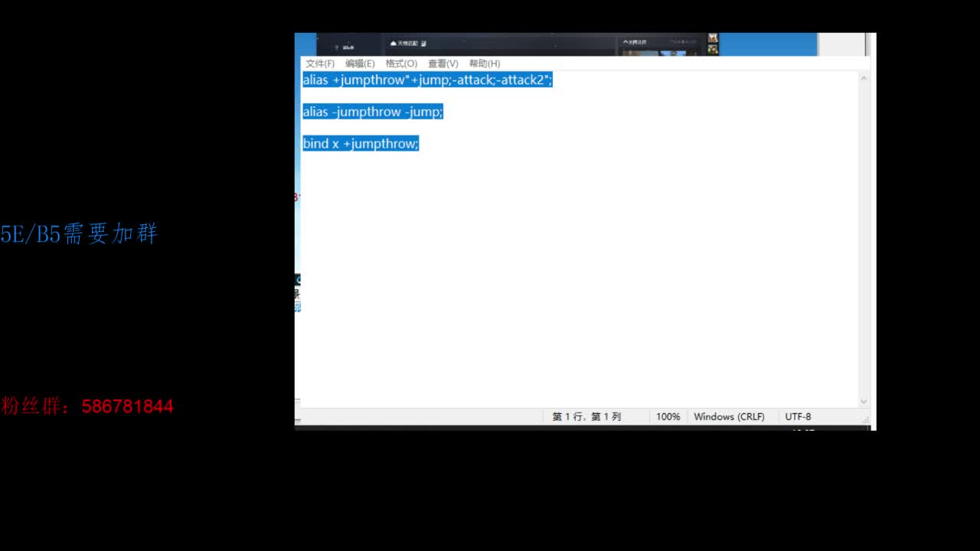Click the scrollbar down arrow in Notepad
The image size is (980, 551).
click(x=864, y=401)
